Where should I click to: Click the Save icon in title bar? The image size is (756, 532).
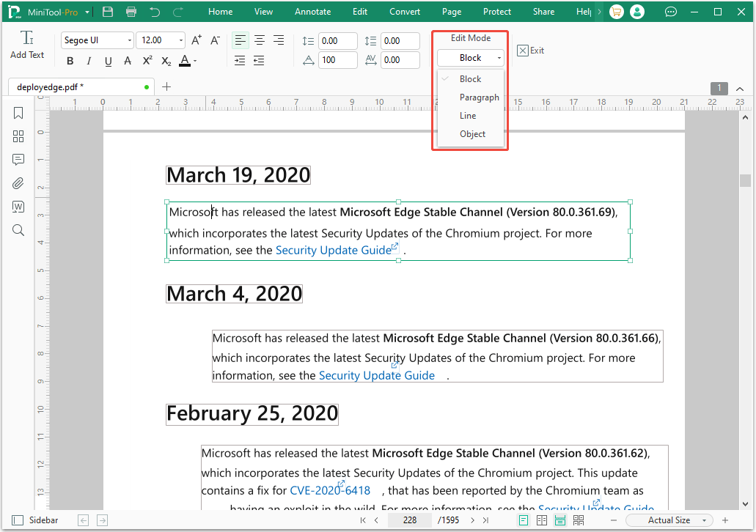coord(108,12)
